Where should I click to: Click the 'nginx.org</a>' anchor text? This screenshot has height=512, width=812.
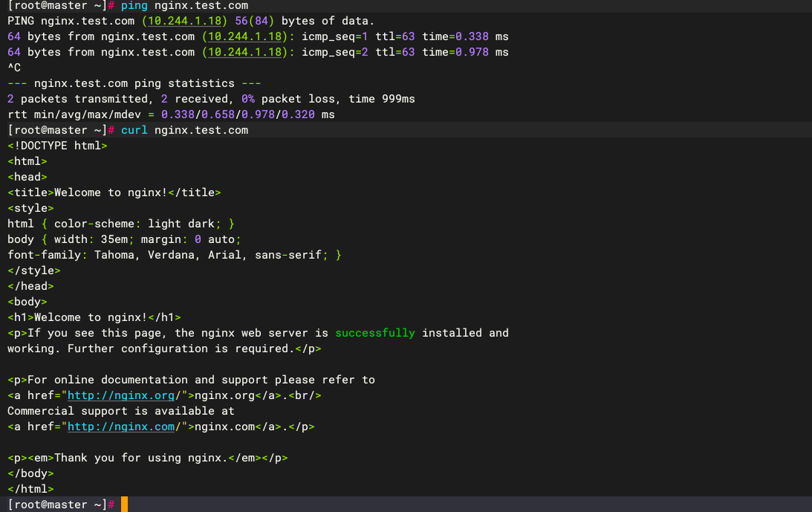pos(238,395)
